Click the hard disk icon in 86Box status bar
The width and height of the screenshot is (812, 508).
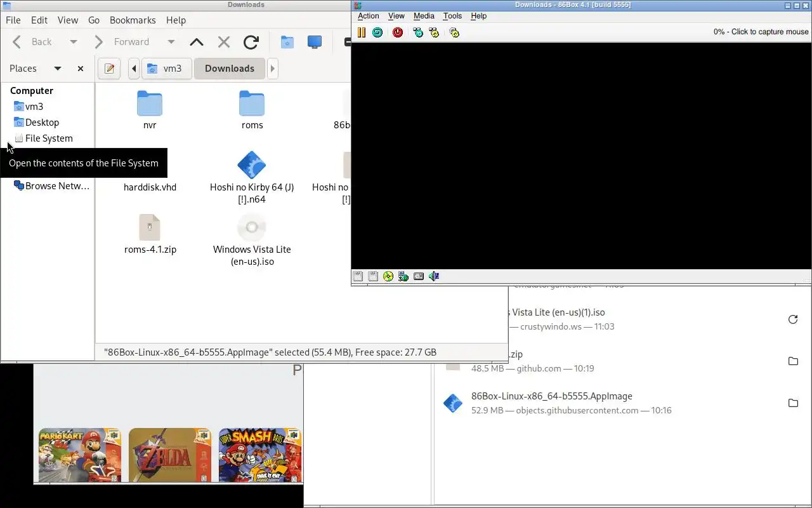pyautogui.click(x=419, y=276)
